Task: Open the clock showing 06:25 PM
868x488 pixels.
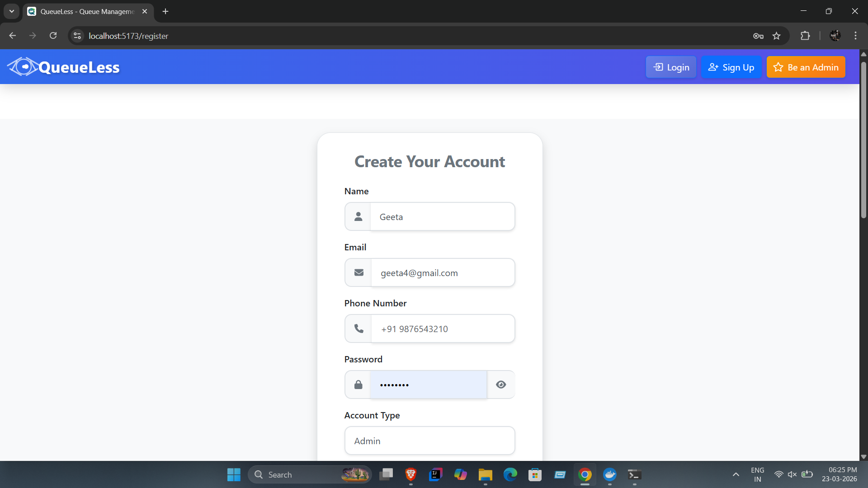Action: [x=840, y=474]
